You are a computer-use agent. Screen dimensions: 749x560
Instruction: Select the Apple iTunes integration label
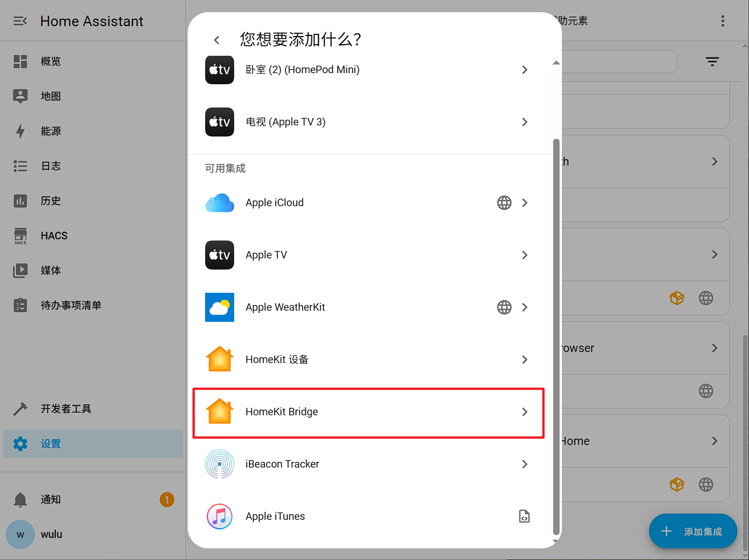tap(275, 516)
